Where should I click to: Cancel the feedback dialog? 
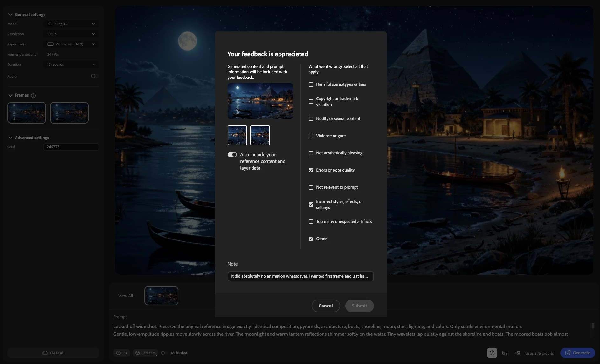(x=326, y=306)
